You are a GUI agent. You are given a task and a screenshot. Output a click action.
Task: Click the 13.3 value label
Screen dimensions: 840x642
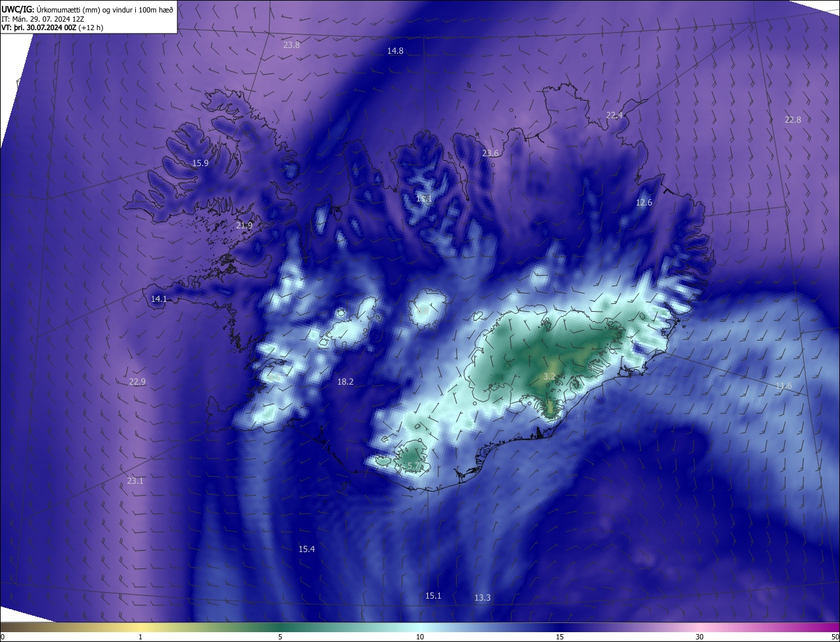482,598
